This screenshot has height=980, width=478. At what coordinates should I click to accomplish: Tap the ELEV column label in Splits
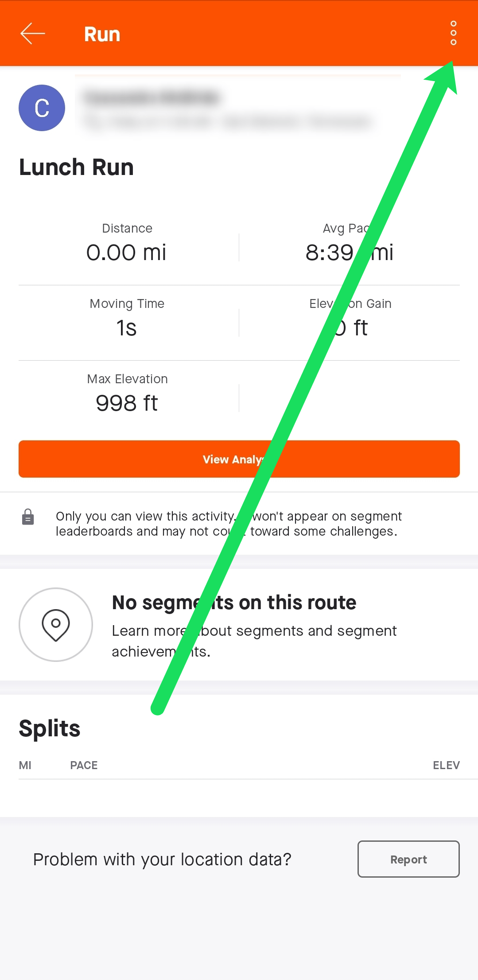pyautogui.click(x=446, y=765)
